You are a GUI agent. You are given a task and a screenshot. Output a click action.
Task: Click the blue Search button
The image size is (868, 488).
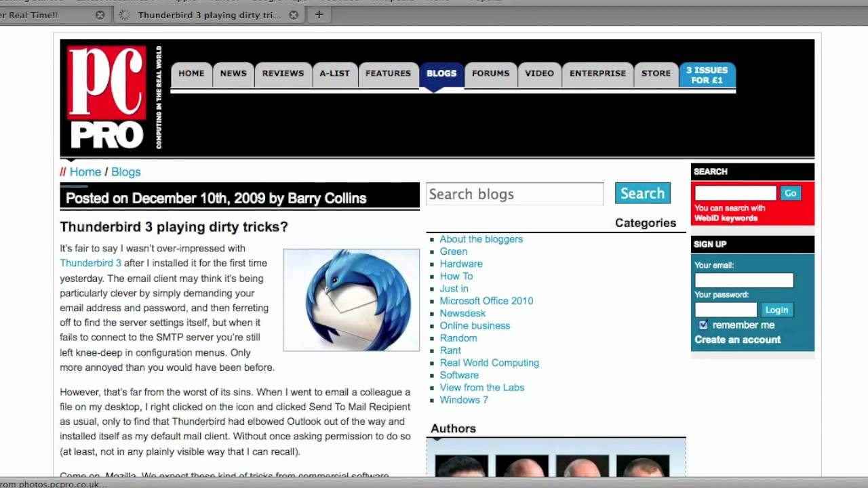pyautogui.click(x=643, y=193)
